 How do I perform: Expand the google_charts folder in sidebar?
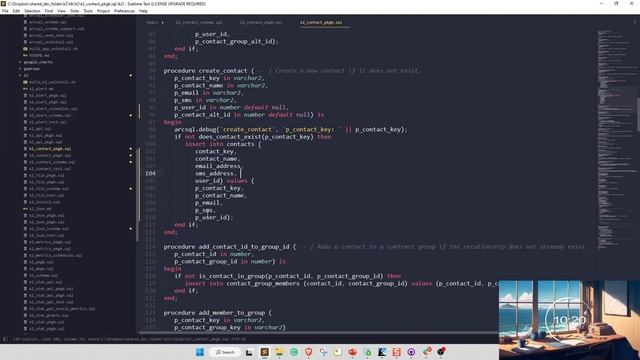(x=38, y=62)
